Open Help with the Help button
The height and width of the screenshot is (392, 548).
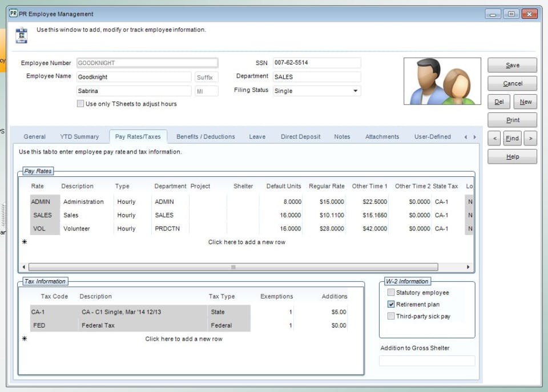513,156
